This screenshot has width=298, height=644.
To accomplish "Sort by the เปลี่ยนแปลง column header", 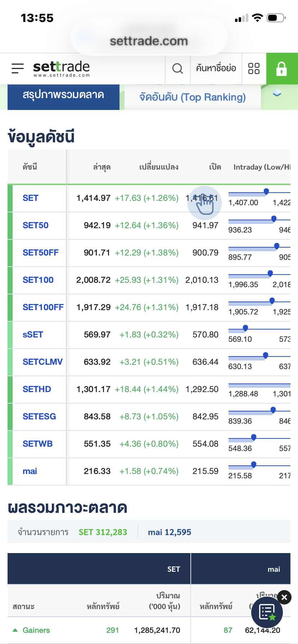I will 159,167.
